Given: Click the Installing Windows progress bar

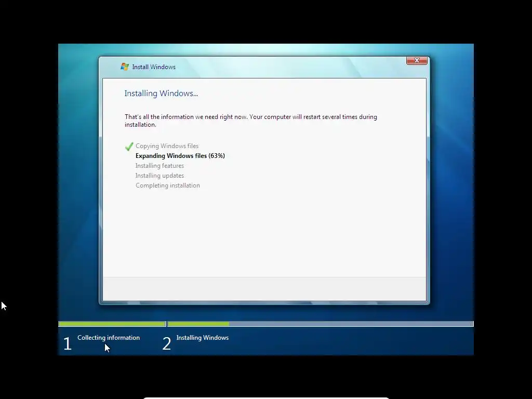Looking at the screenshot, I should tap(320, 324).
